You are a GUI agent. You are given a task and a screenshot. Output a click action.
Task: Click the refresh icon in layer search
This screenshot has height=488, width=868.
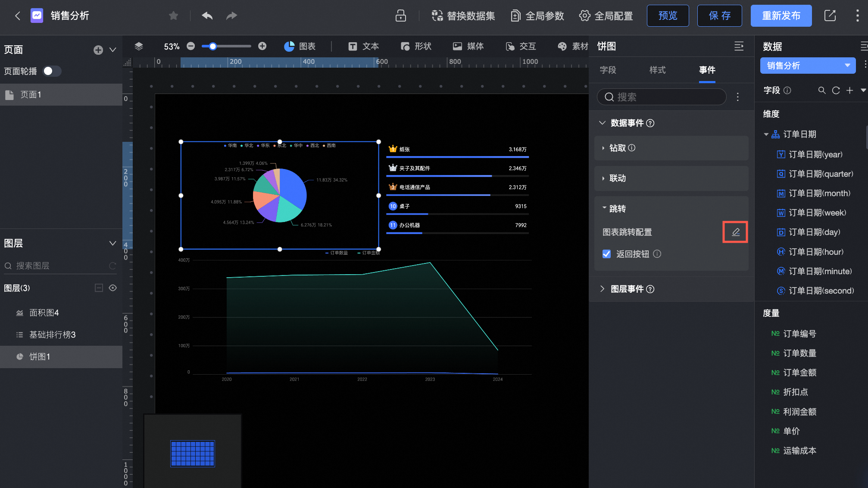pos(112,266)
